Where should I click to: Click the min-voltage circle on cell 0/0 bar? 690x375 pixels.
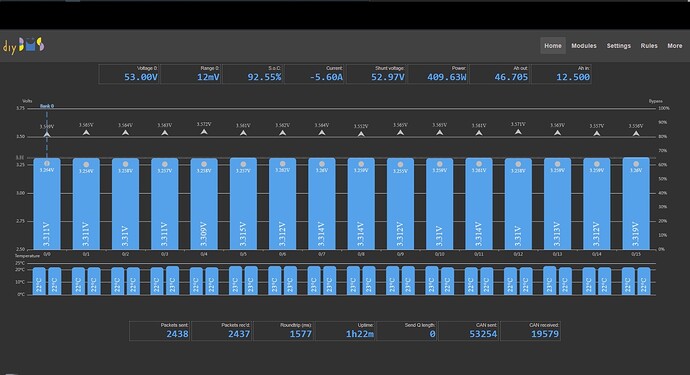coord(47,163)
